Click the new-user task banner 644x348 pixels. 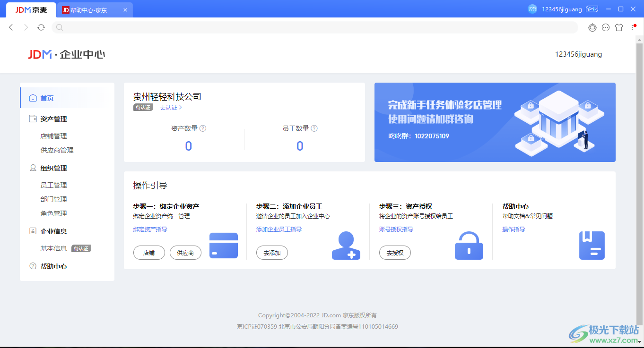pyautogui.click(x=495, y=122)
